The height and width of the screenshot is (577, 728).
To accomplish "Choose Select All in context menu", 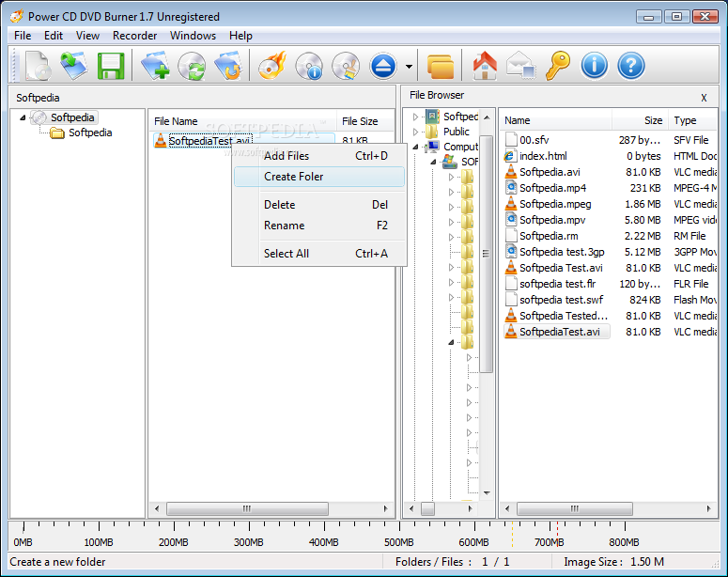I will pyautogui.click(x=319, y=254).
